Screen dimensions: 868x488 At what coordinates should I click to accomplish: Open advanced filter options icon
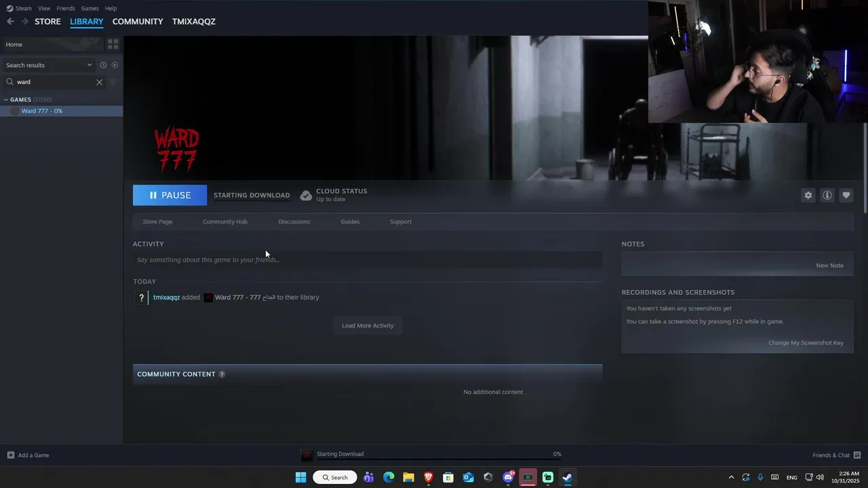pos(113,82)
